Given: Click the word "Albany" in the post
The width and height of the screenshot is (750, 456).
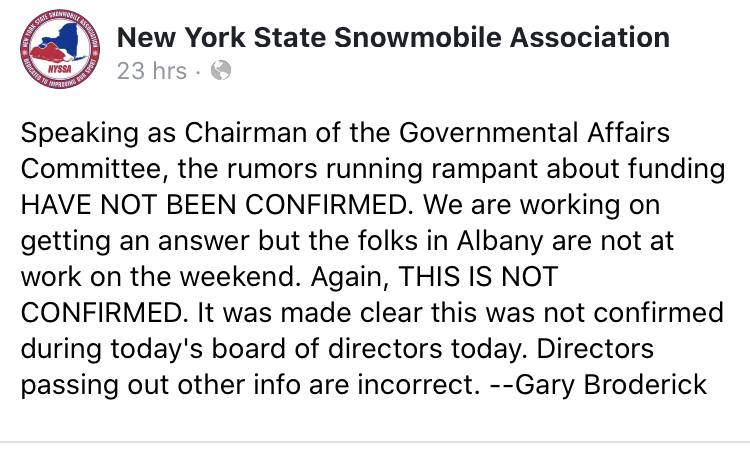Looking at the screenshot, I should tap(500, 241).
